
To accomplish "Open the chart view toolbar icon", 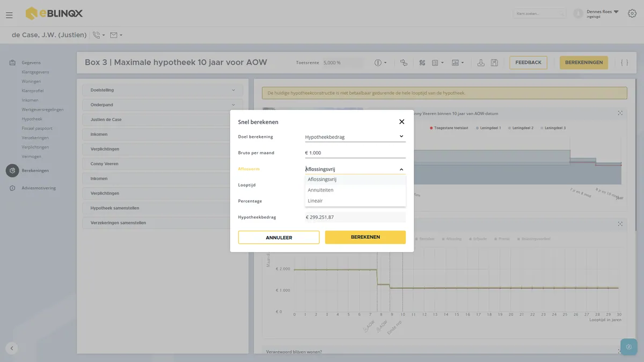I will click(x=455, y=63).
